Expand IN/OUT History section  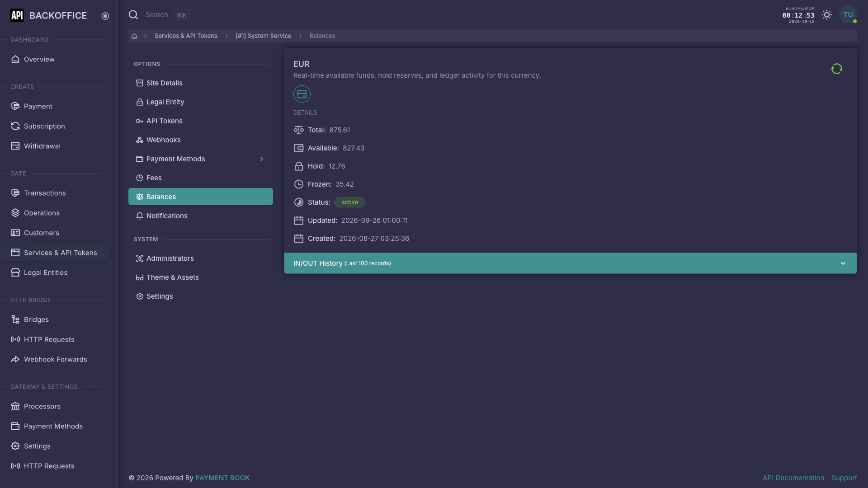click(570, 263)
